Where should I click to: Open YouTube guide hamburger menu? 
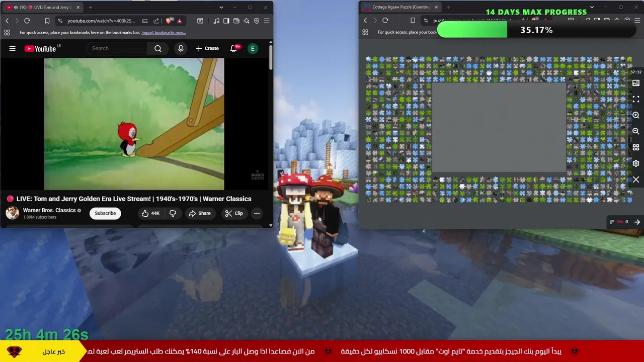pos(13,48)
